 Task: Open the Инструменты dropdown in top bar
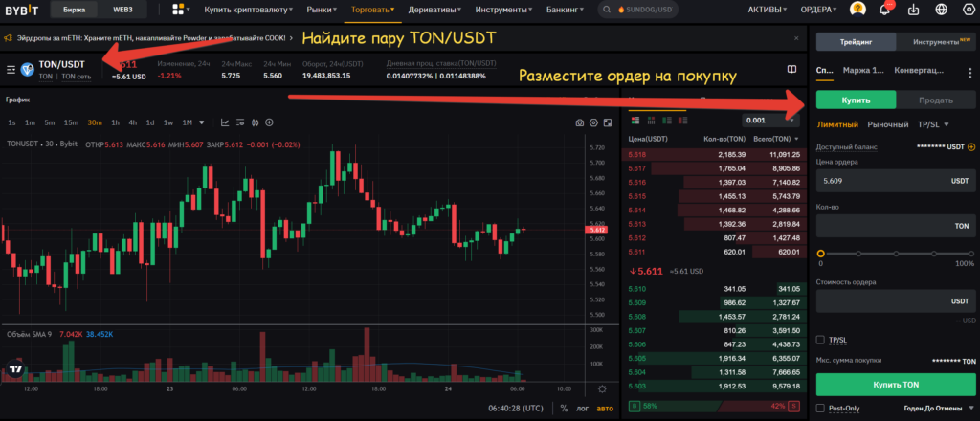503,10
